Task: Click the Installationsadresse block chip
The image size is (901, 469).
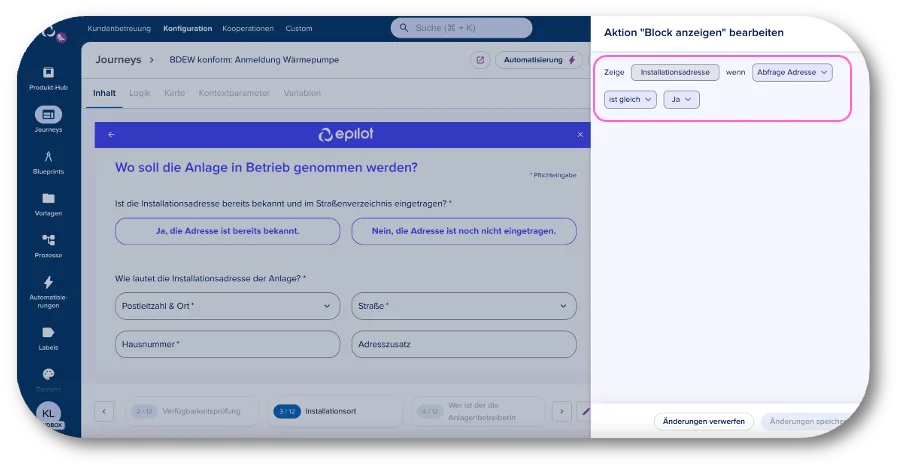Action: tap(675, 72)
